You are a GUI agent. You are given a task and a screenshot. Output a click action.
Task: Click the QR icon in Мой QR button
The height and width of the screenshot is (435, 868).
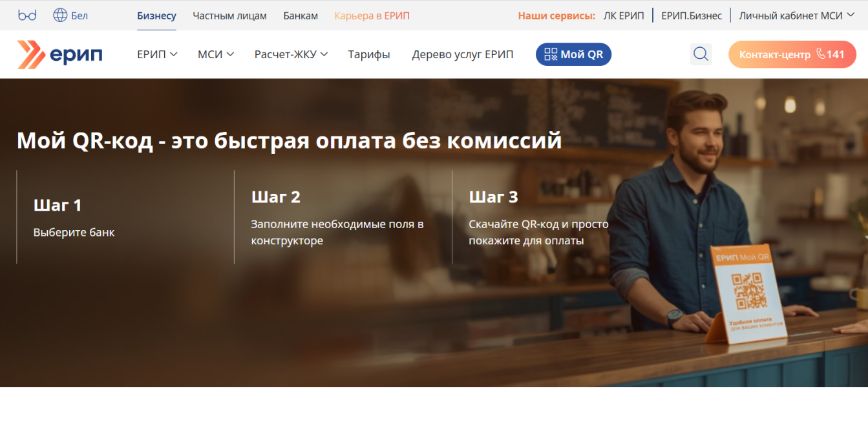click(551, 54)
